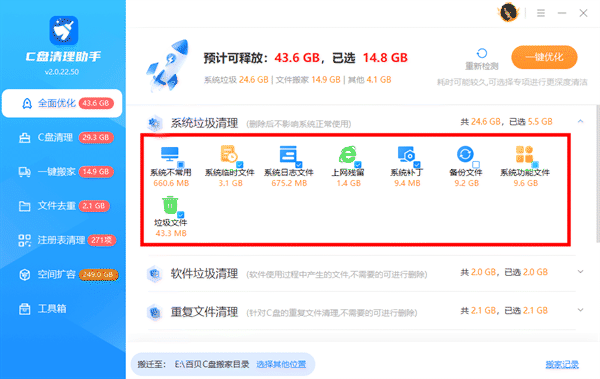Click the 43.6 GB badge on 全面优化
This screenshot has height=379, width=600.
click(96, 103)
